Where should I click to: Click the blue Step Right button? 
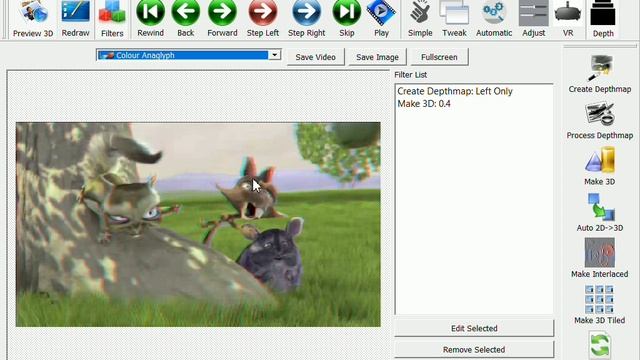[306, 19]
